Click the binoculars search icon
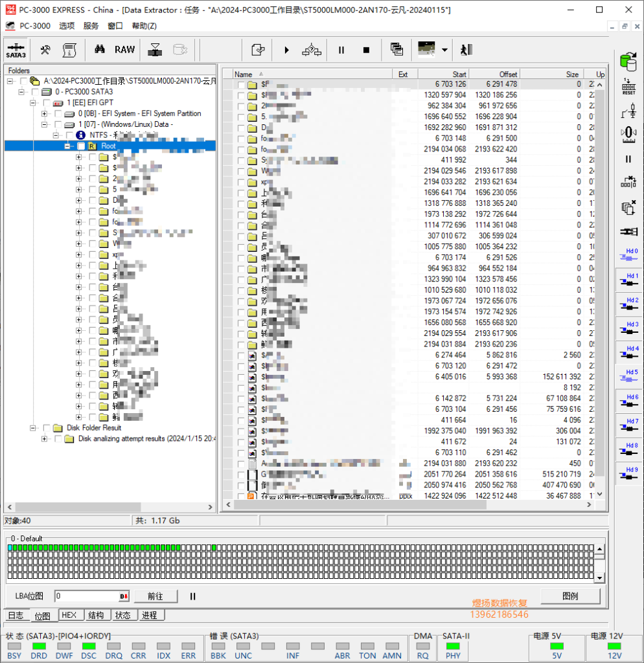Viewport: 644px width, 663px height. tap(99, 49)
